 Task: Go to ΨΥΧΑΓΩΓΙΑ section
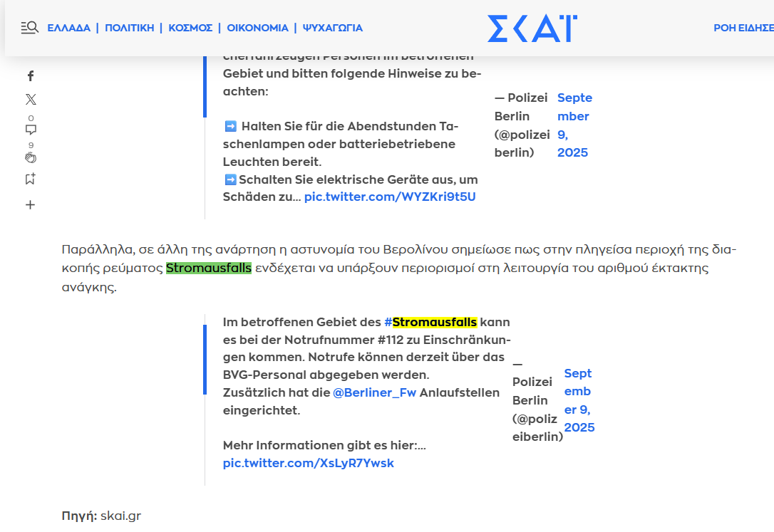pos(333,28)
